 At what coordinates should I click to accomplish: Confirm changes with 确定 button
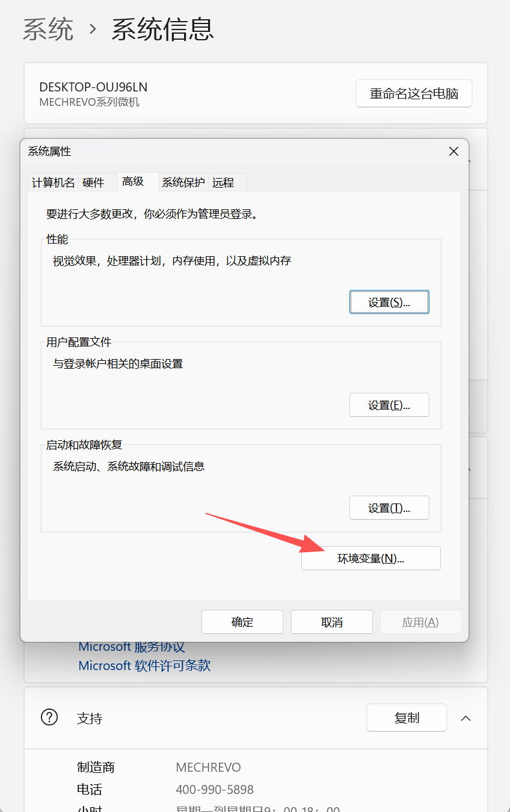tap(242, 621)
